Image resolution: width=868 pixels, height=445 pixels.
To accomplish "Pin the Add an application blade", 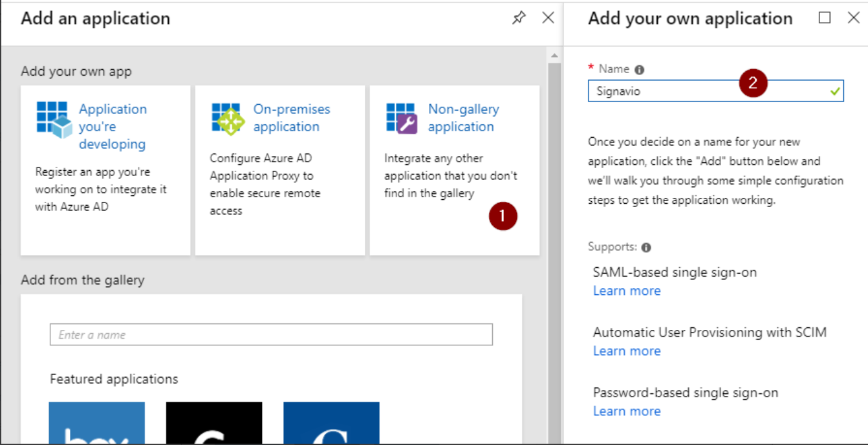I will 519,19.
